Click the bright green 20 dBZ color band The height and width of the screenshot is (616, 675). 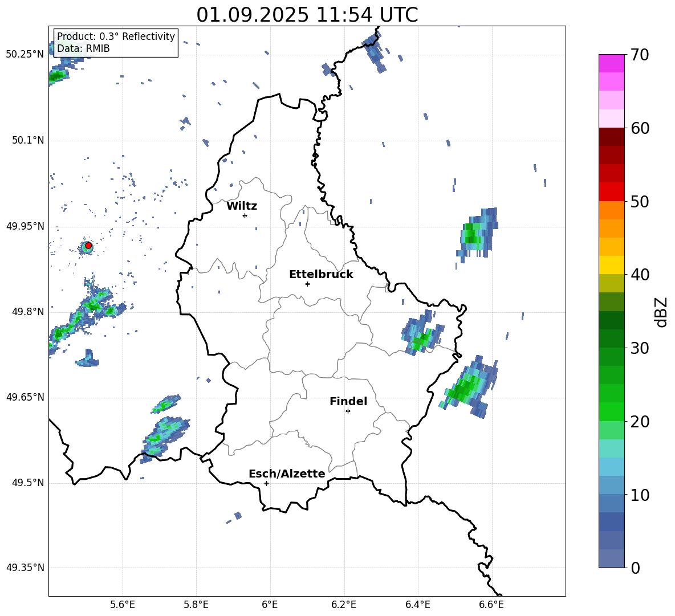611,411
